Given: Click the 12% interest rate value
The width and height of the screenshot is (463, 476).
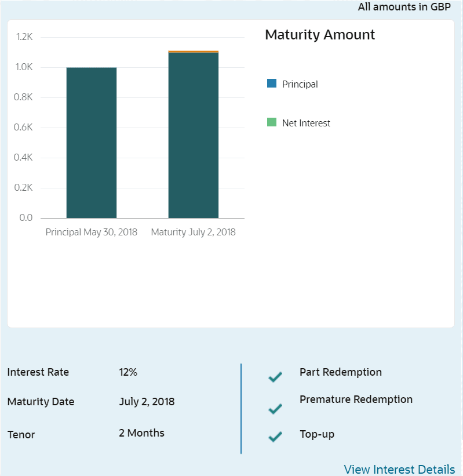Looking at the screenshot, I should pos(128,372).
